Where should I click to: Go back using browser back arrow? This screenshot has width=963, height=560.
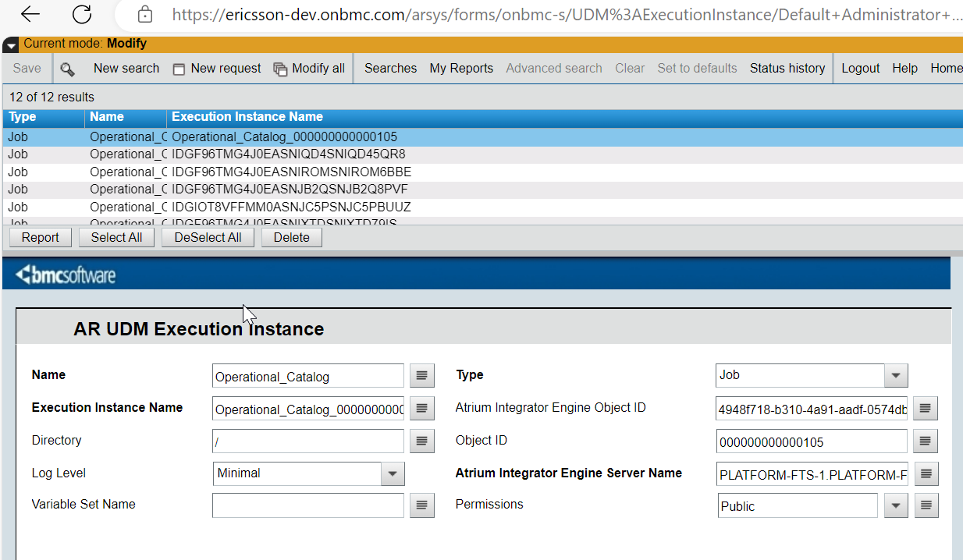point(30,14)
